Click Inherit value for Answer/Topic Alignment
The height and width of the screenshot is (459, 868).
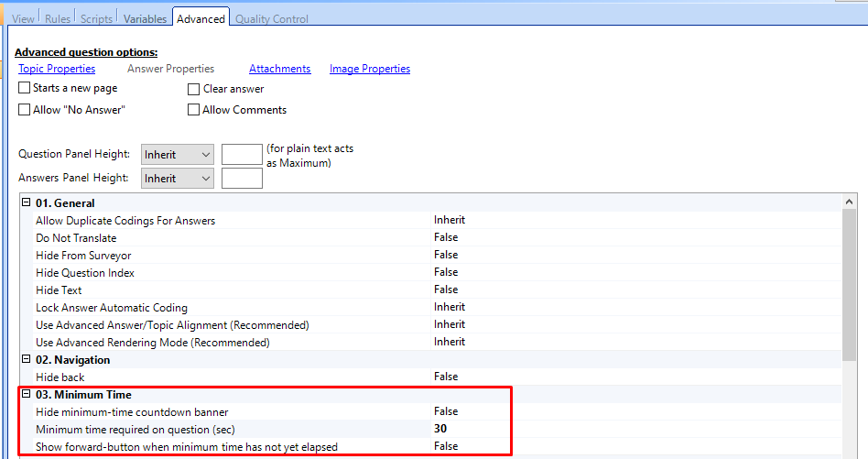(450, 324)
